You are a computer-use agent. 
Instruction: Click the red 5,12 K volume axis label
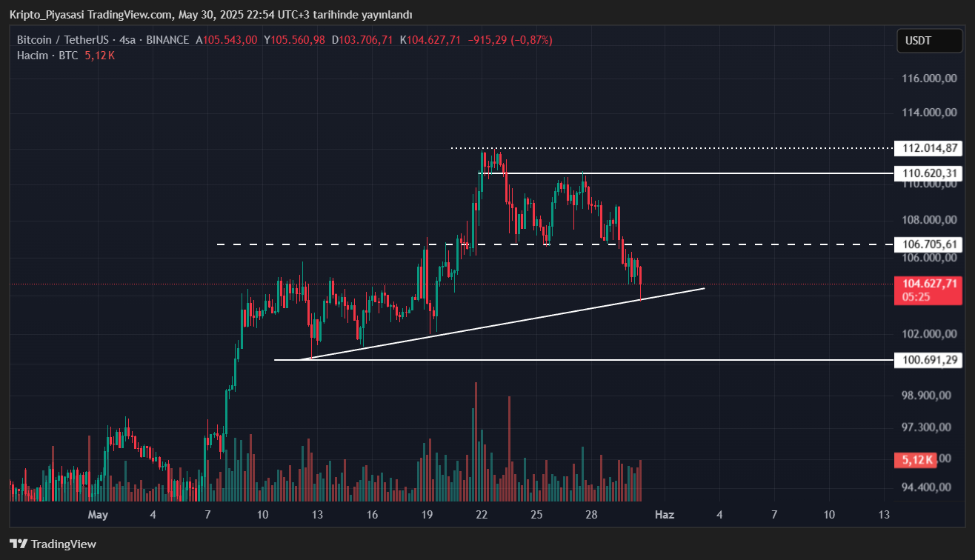click(917, 459)
